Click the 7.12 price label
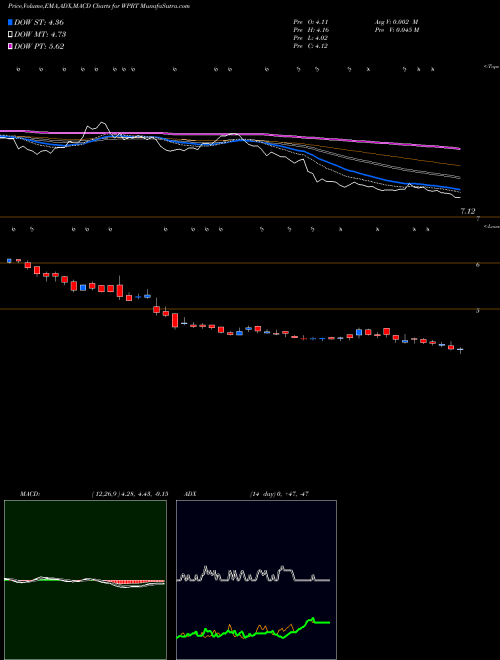500x660 pixels. point(468,211)
